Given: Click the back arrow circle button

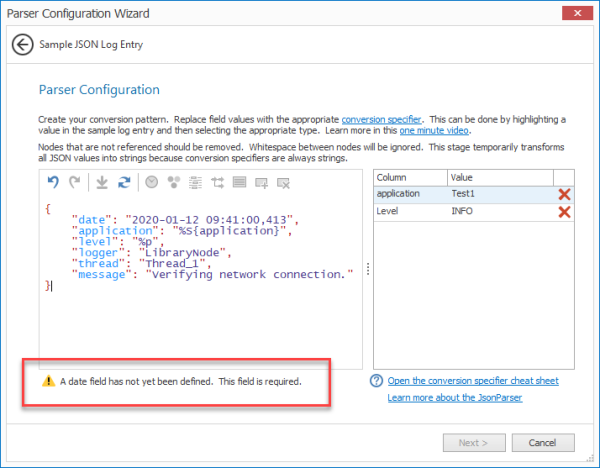Looking at the screenshot, I should [23, 45].
